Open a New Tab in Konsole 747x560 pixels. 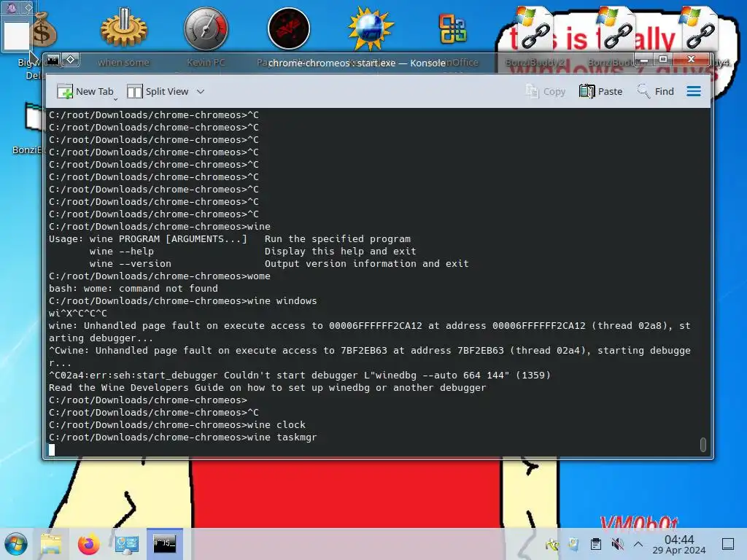pyautogui.click(x=85, y=91)
